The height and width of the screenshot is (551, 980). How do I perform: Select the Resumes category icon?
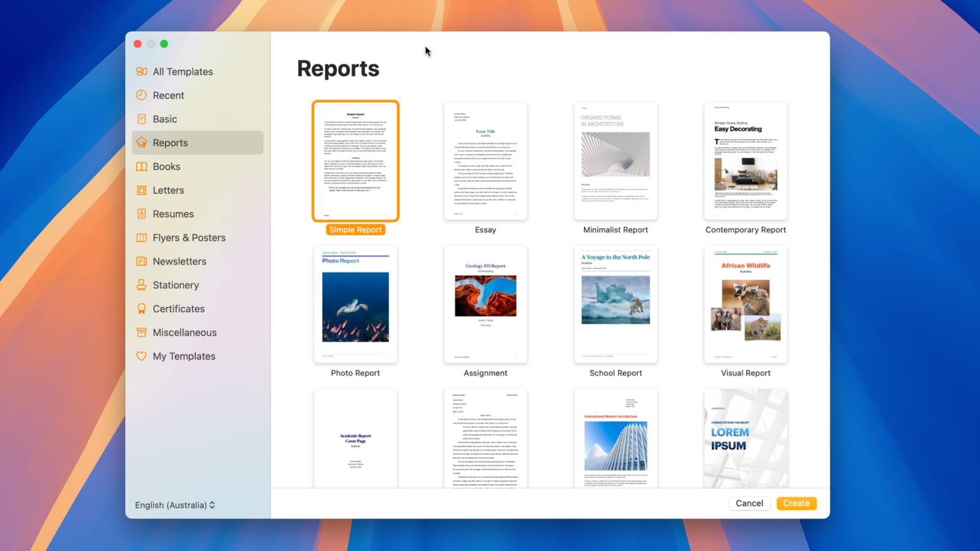(x=141, y=214)
